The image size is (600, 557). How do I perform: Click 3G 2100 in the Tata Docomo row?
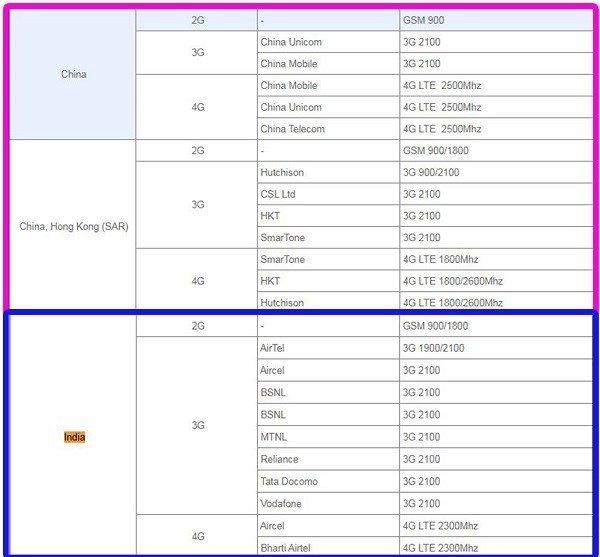(x=496, y=481)
